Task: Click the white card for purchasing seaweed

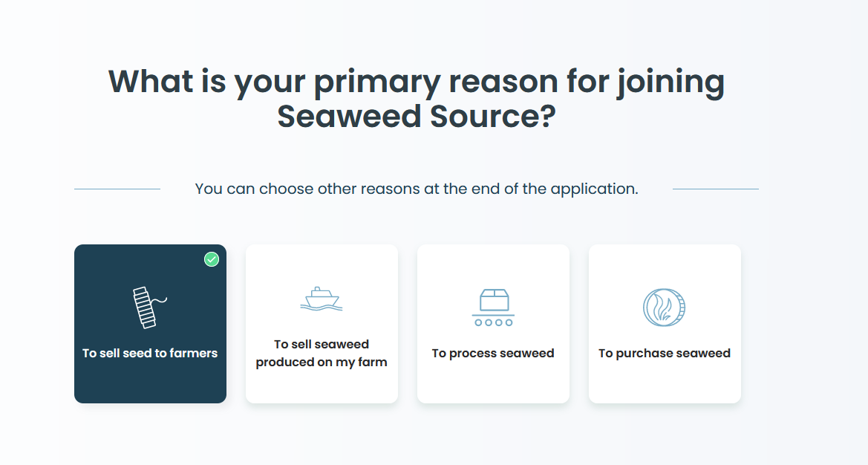Action: [665, 383]
